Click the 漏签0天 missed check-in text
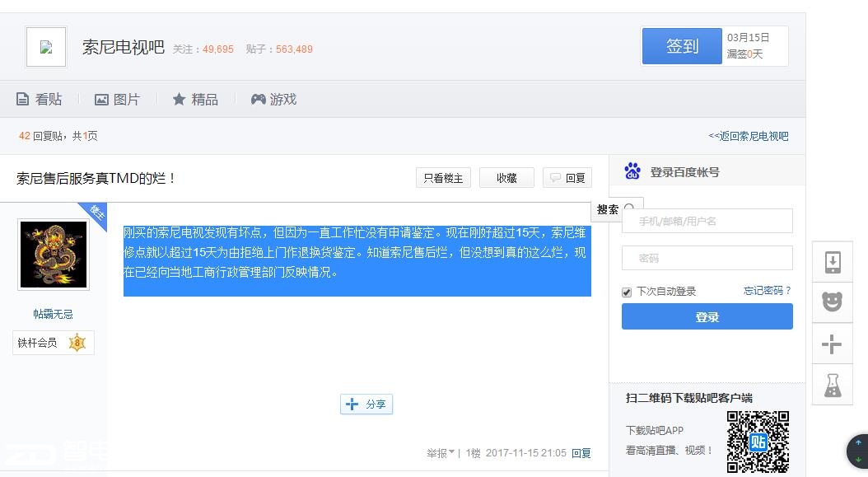Viewport: 868px width, 477px height. click(744, 54)
